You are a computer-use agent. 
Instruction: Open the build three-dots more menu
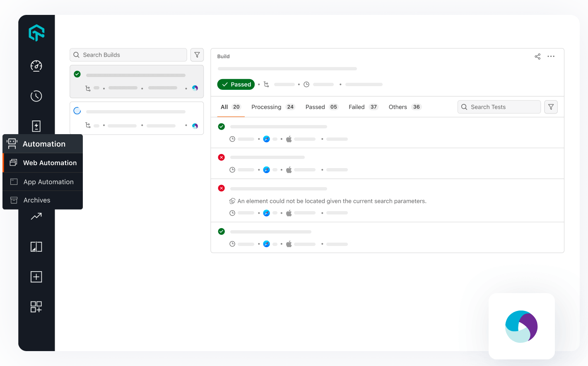coord(551,56)
